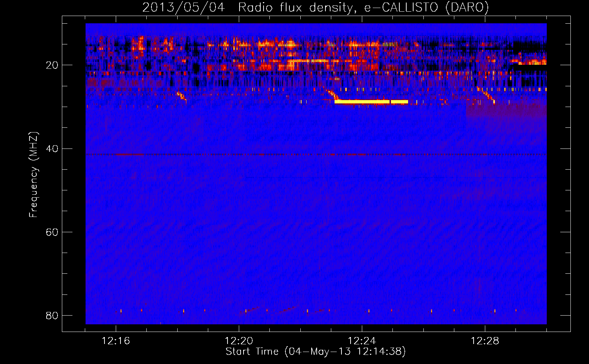The height and width of the screenshot is (364, 589).
Task: Click the date '2013/05/04' in the title
Action: click(183, 7)
